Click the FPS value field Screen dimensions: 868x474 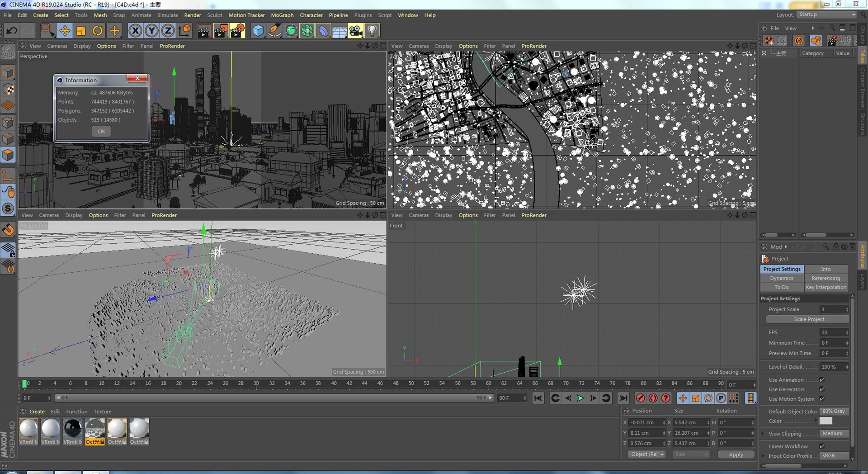(x=834, y=332)
